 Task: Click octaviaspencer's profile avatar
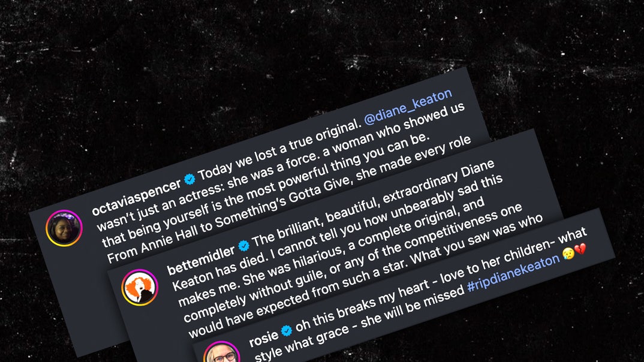click(x=64, y=228)
